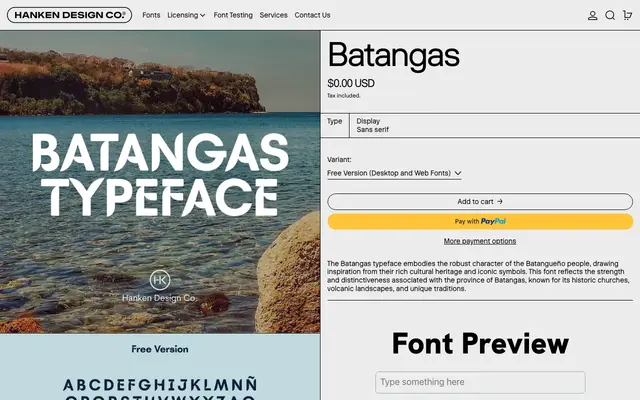Screen dimensions: 640x400
Task: Pay with PayPal button
Action: 480,222
